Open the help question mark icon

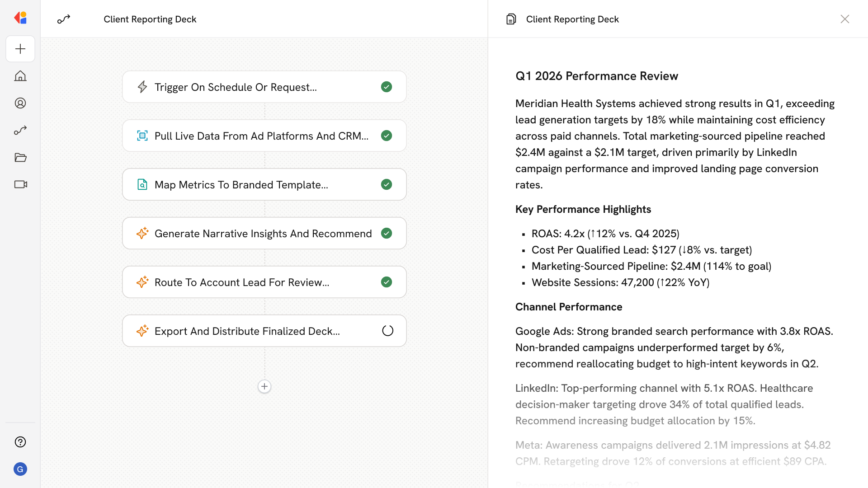pyautogui.click(x=20, y=442)
